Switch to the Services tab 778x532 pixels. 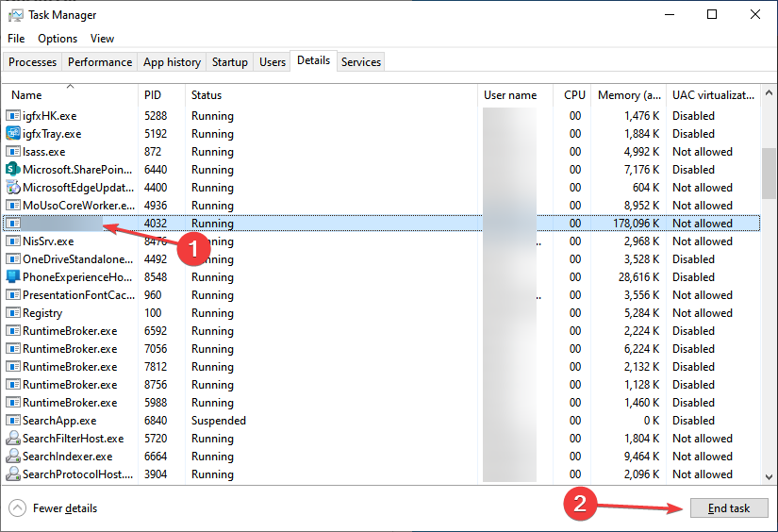(361, 62)
